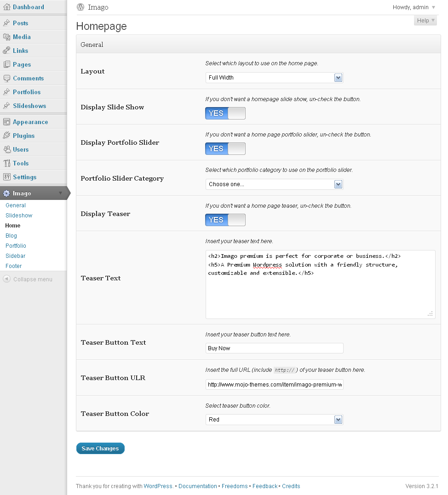Open the Teaser Button Color dropdown
This screenshot has width=448, height=495.
(x=274, y=420)
